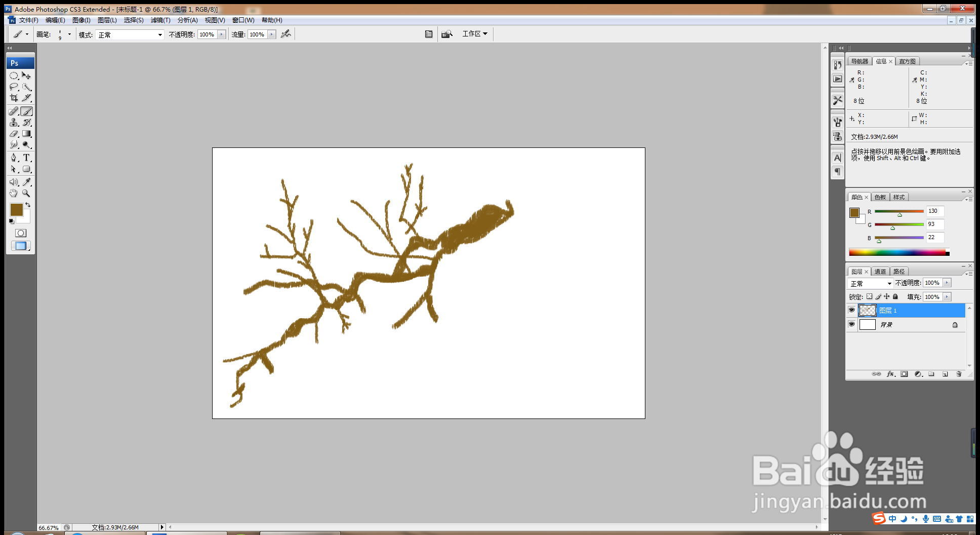Open the 图像(I) menu

(x=81, y=20)
